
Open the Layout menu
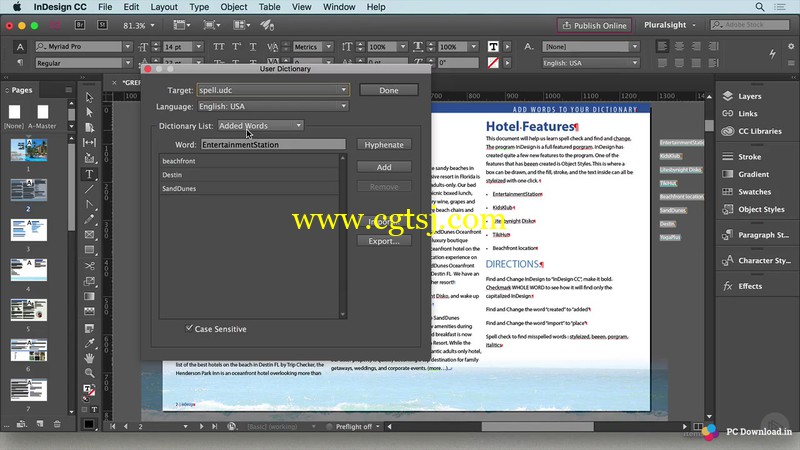(164, 7)
